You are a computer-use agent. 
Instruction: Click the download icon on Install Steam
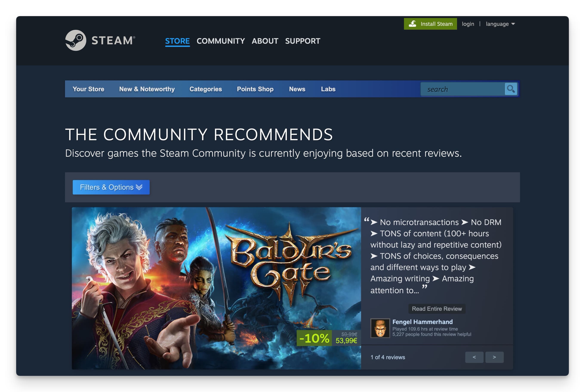click(412, 24)
